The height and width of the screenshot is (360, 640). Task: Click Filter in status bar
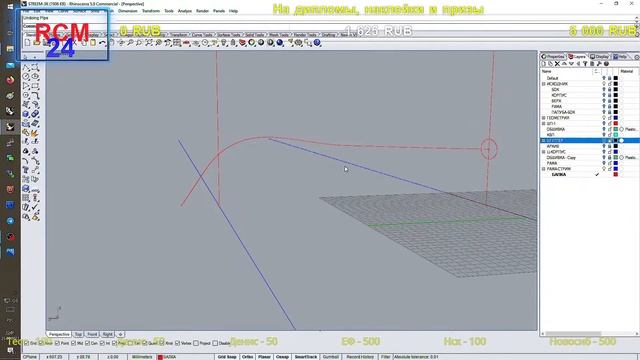click(x=385, y=357)
